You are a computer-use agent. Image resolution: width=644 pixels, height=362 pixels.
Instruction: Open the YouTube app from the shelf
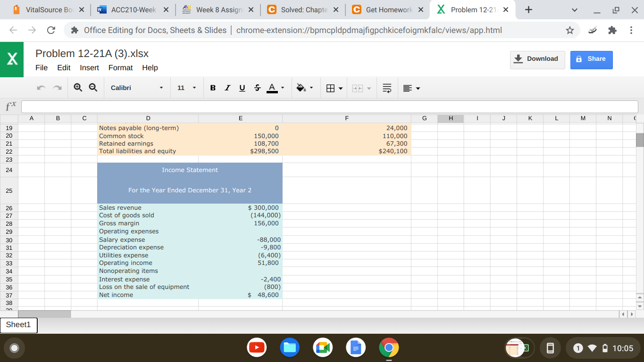(x=257, y=347)
